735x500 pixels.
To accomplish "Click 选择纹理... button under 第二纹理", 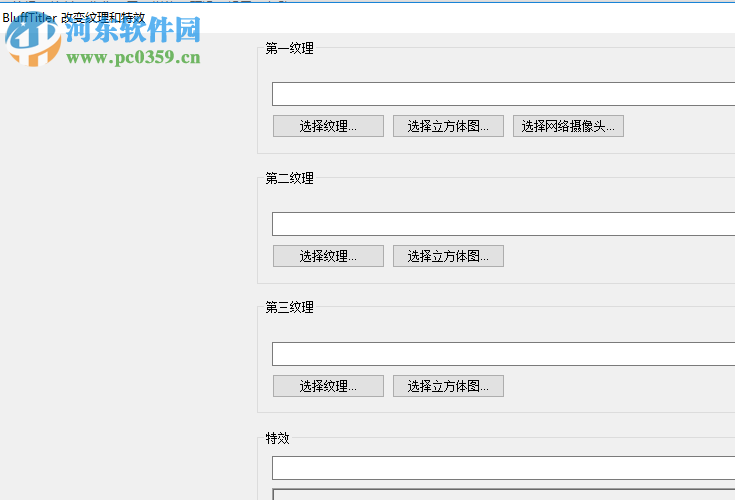I will tap(328, 256).
